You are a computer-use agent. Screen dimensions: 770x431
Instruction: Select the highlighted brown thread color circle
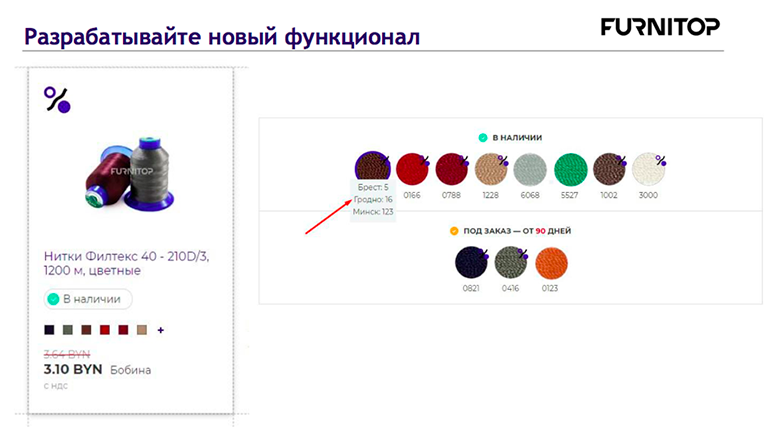click(x=373, y=168)
